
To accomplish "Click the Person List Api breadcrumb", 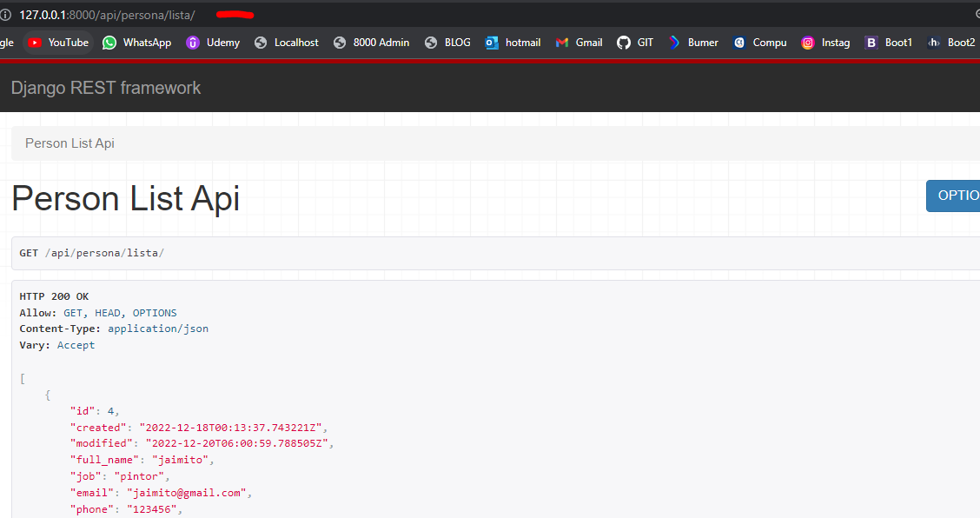I will pos(70,143).
